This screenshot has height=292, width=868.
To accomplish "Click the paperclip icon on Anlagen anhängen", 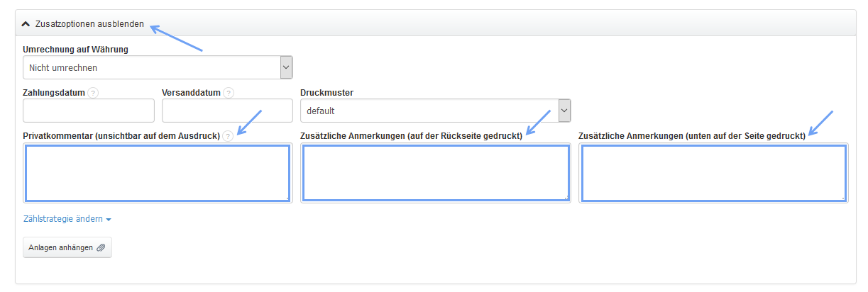I will click(101, 247).
